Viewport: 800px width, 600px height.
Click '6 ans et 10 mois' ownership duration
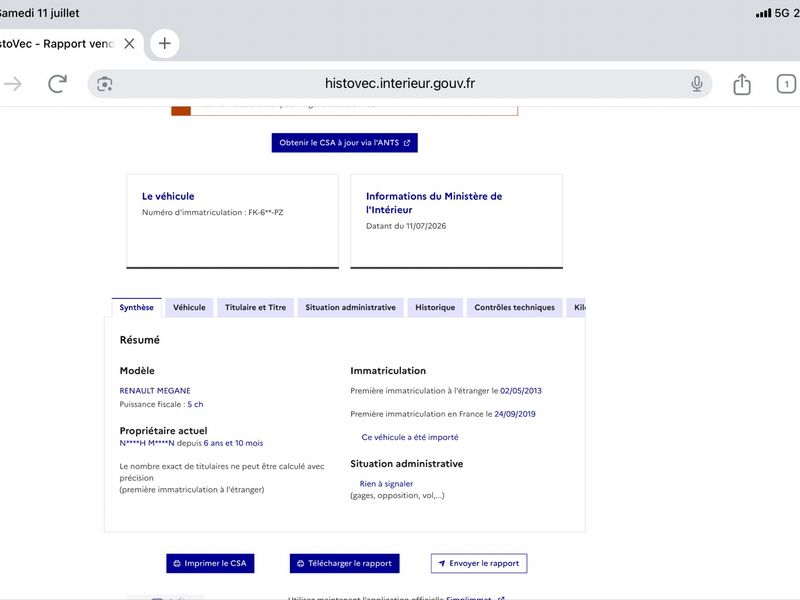point(233,443)
